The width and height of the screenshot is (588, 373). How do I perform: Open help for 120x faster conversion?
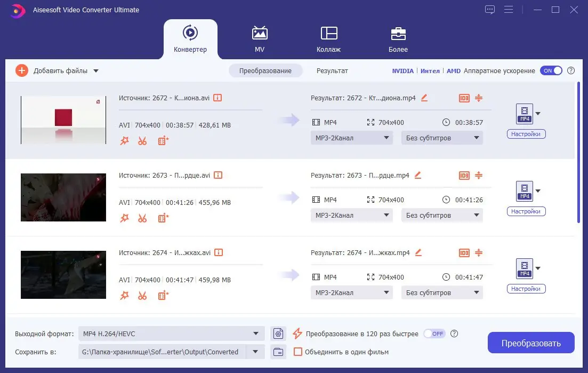tap(454, 334)
